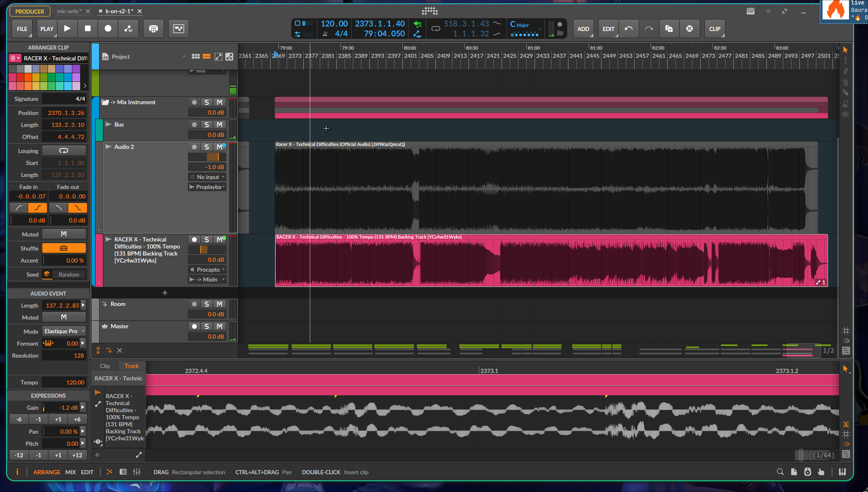The height and width of the screenshot is (492, 868).
Task: Switch to the mic-only project tab
Action: coord(69,11)
